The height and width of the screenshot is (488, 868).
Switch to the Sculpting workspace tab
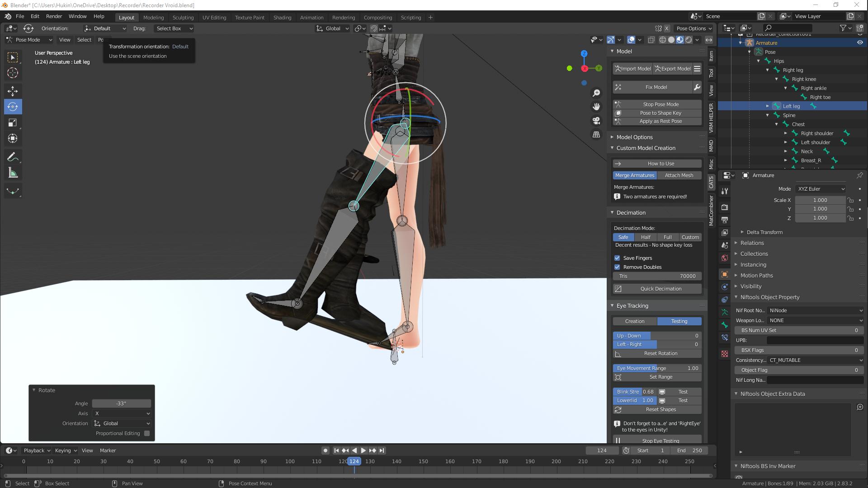[183, 18]
